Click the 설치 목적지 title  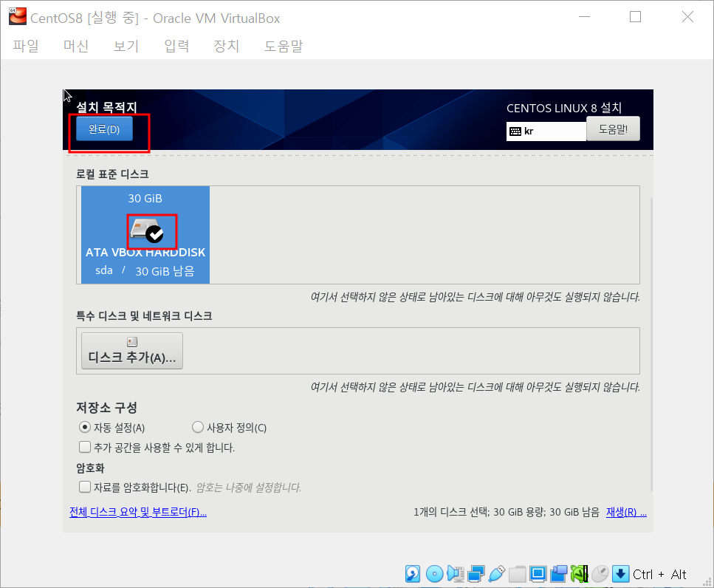[x=106, y=107]
